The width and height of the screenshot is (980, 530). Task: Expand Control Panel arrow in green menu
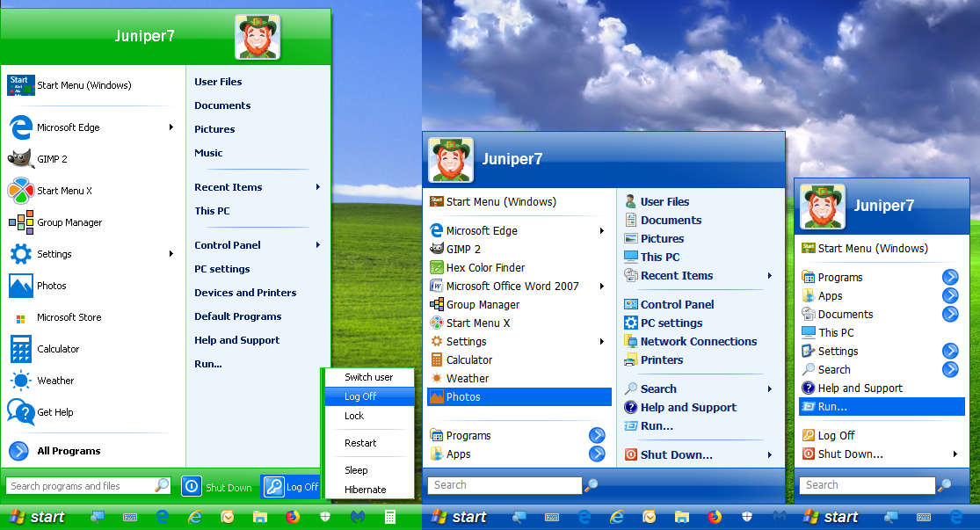click(317, 245)
